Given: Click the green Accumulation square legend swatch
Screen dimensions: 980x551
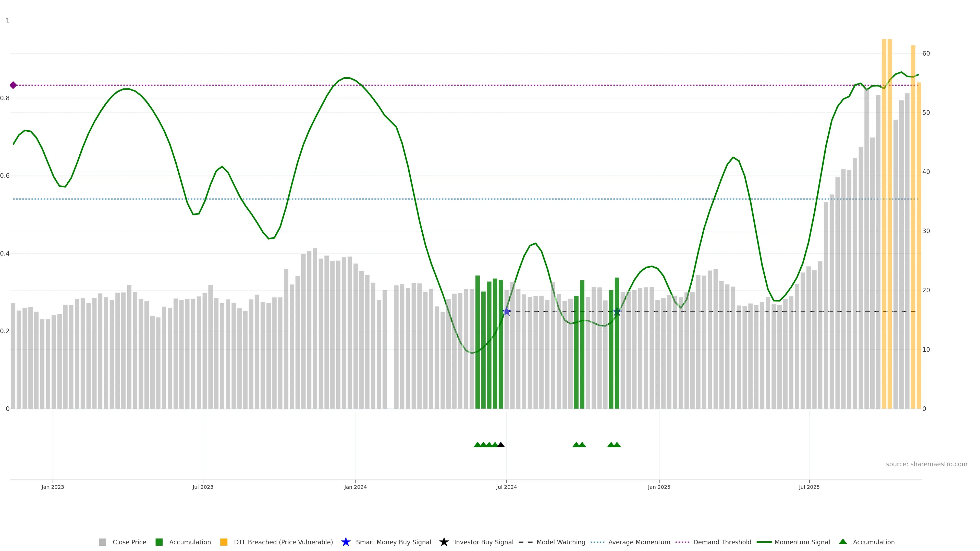Looking at the screenshot, I should click(x=159, y=542).
